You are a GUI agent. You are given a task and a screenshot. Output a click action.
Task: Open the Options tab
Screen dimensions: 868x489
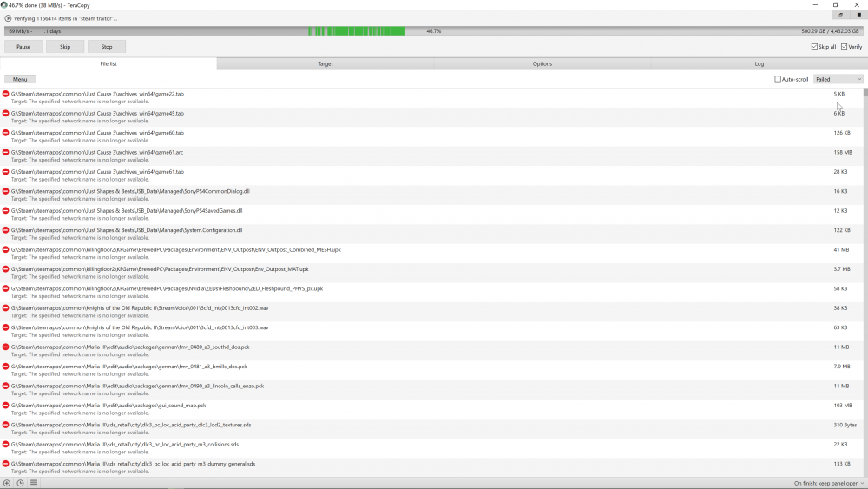point(542,63)
